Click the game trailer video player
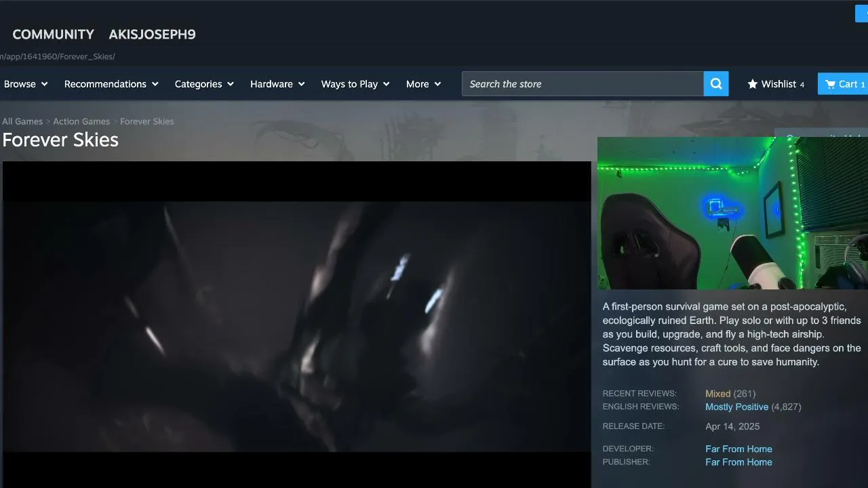 [x=297, y=325]
